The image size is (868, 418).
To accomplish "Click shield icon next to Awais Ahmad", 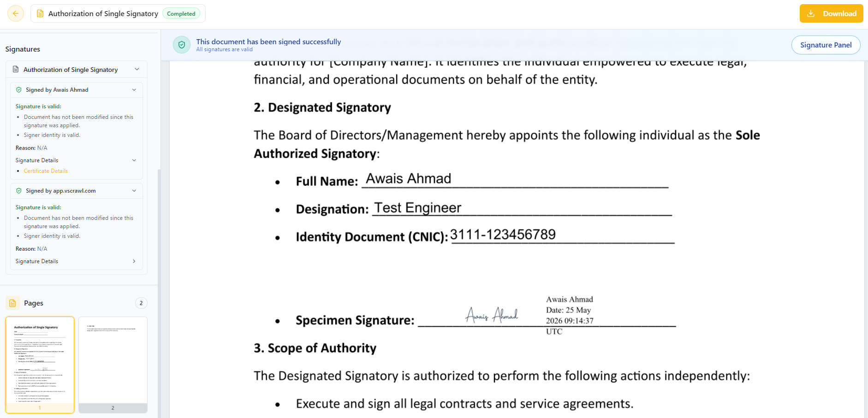I will pyautogui.click(x=19, y=90).
